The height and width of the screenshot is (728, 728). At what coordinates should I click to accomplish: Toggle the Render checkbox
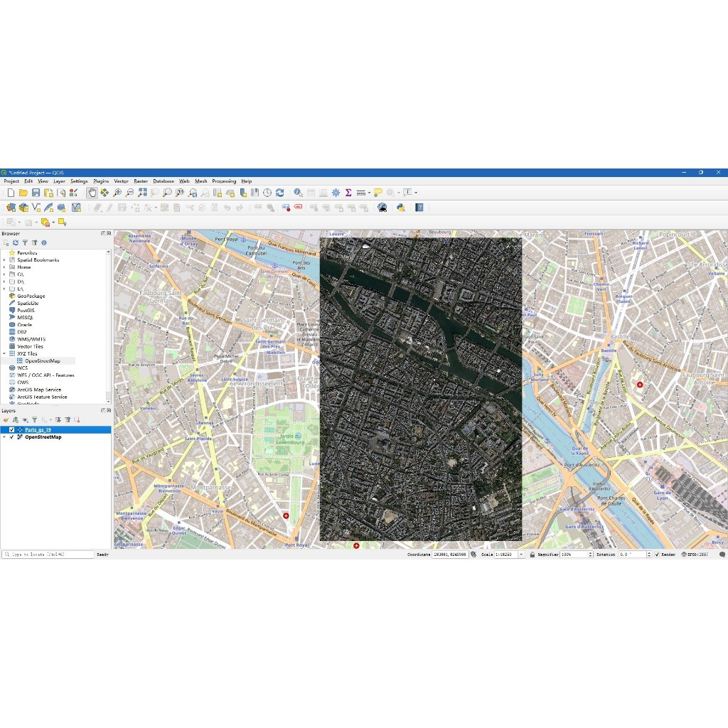[657, 555]
